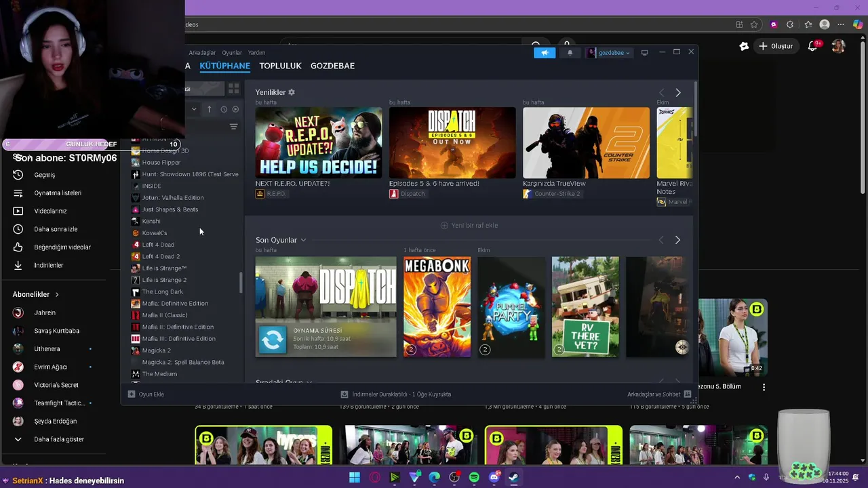The width and height of the screenshot is (868, 488).
Task: Toggle grid view in Steam library sidebar
Action: point(233,89)
